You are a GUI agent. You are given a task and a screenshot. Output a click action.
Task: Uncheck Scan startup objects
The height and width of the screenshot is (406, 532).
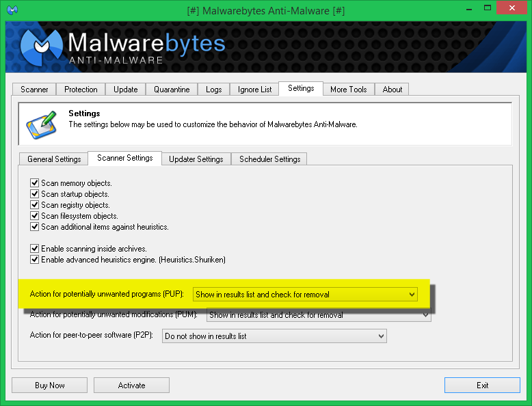34,193
